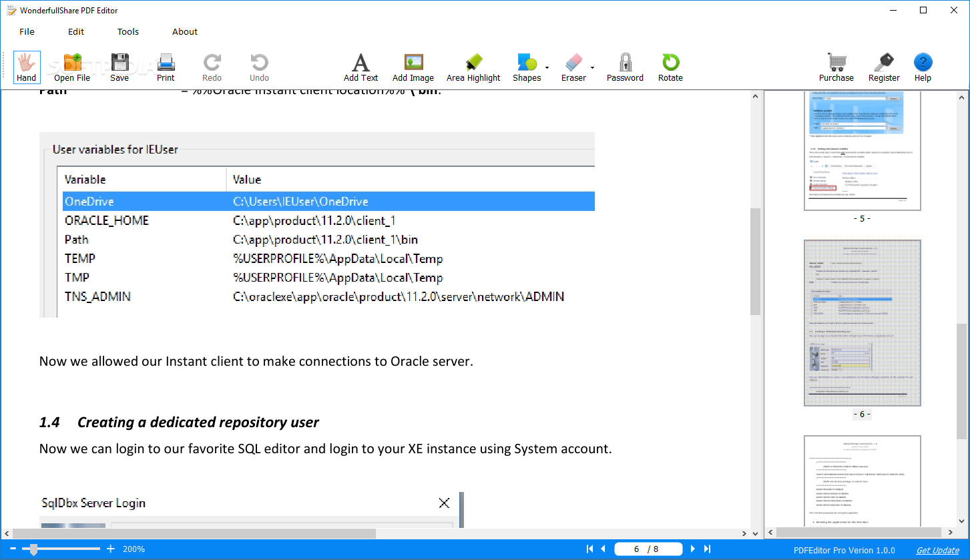Open the Tools menu
Image resolution: width=970 pixels, height=560 pixels.
point(128,31)
